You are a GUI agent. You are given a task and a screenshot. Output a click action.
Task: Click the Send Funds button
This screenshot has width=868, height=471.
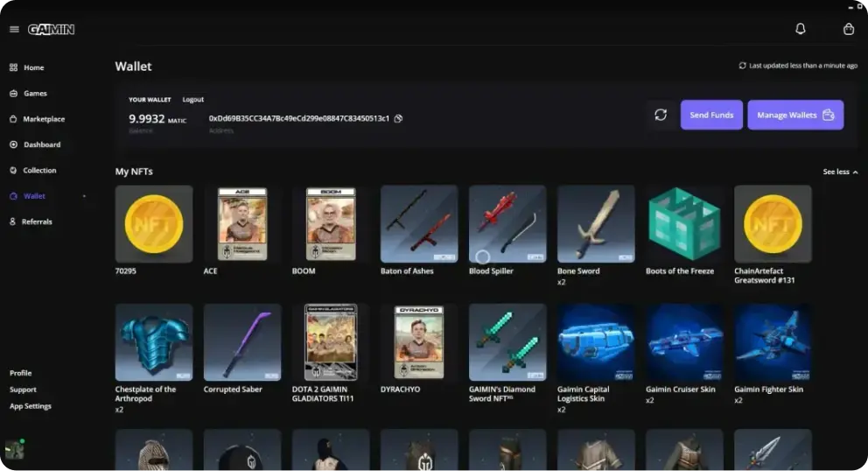tap(711, 115)
